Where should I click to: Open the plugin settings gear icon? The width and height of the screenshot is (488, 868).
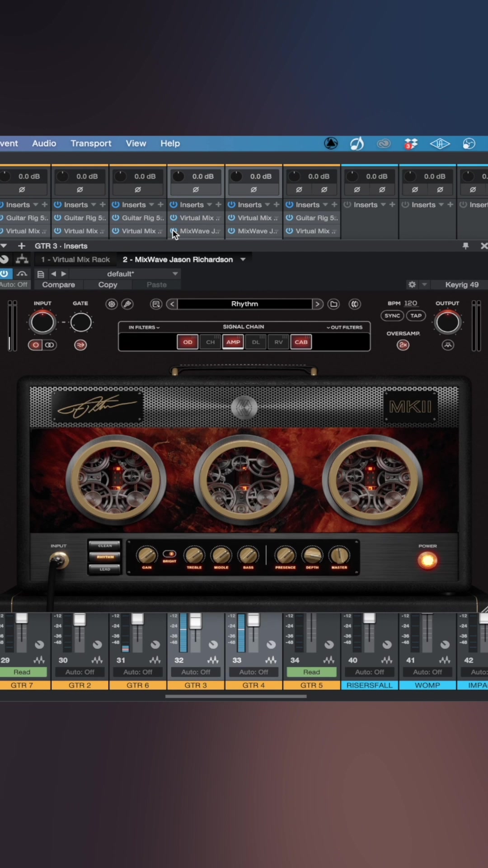pyautogui.click(x=112, y=304)
